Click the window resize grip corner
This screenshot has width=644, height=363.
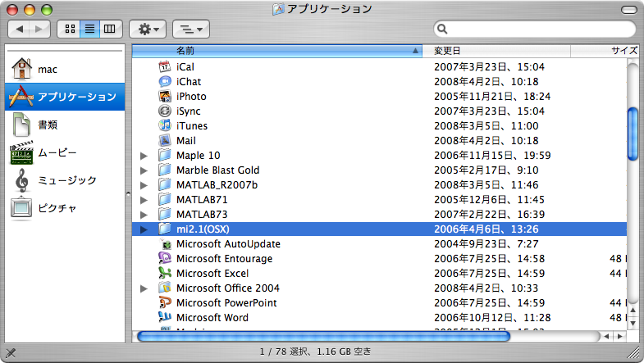click(634, 353)
